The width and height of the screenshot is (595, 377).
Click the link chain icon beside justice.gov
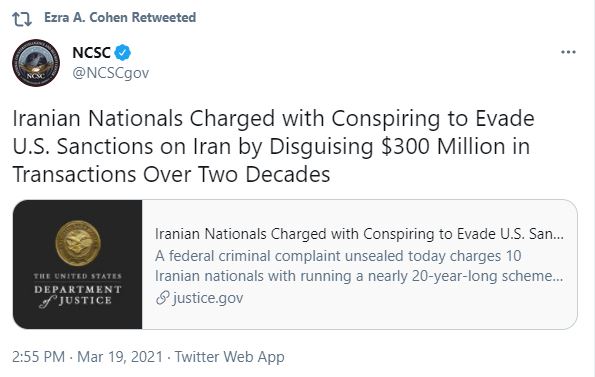(x=162, y=298)
